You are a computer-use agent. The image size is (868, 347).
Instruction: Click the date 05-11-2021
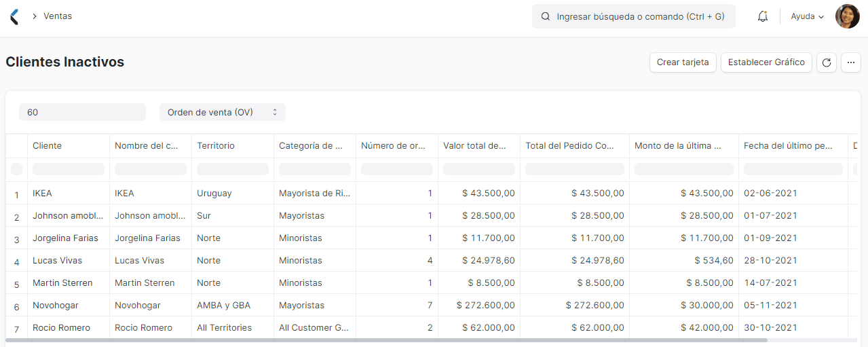click(x=793, y=305)
